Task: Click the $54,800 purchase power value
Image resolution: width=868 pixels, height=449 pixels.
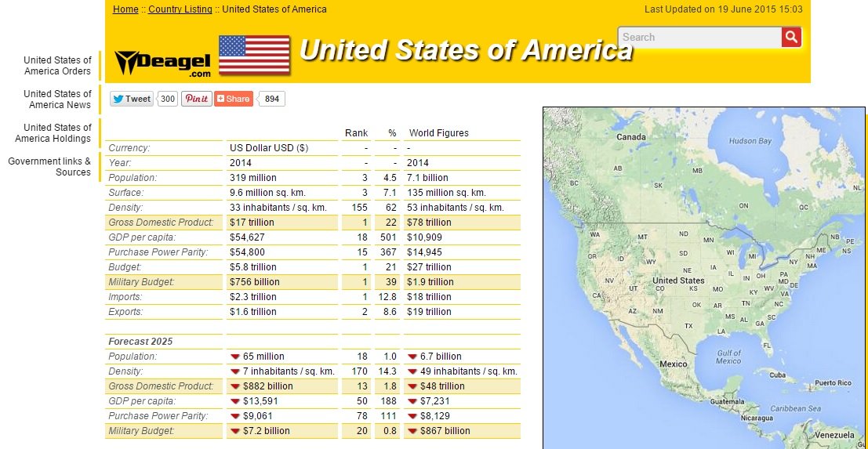Action: point(247,252)
